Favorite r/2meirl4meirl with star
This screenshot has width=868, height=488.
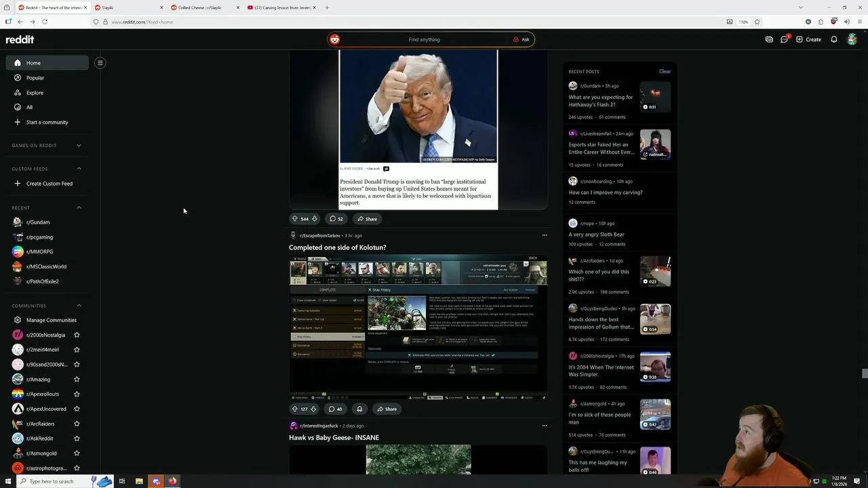[x=77, y=350]
